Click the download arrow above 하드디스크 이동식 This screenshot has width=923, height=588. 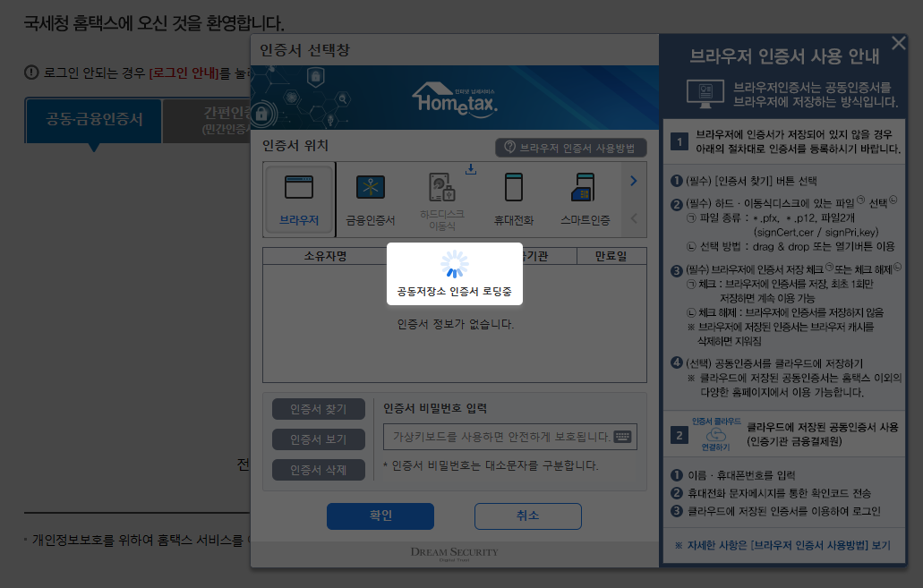click(x=469, y=167)
